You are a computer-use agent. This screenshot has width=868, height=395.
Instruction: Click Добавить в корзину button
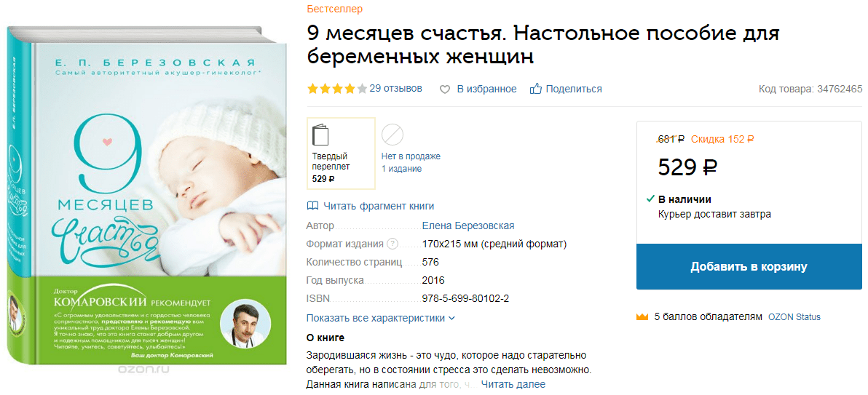(749, 267)
